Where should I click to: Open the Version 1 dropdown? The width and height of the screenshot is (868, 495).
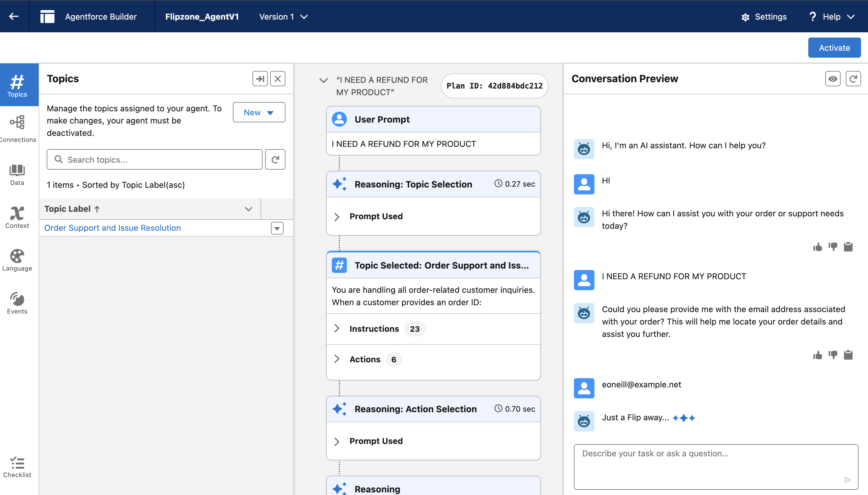[283, 17]
